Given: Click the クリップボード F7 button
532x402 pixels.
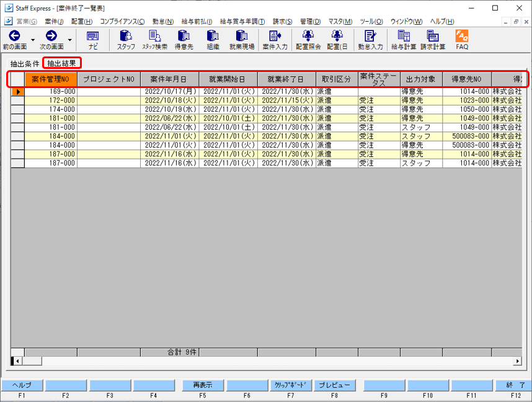Looking at the screenshot, I should (290, 385).
